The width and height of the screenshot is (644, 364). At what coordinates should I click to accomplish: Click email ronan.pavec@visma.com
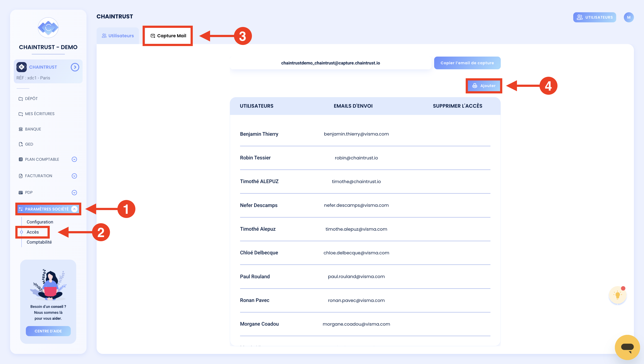coord(356,300)
